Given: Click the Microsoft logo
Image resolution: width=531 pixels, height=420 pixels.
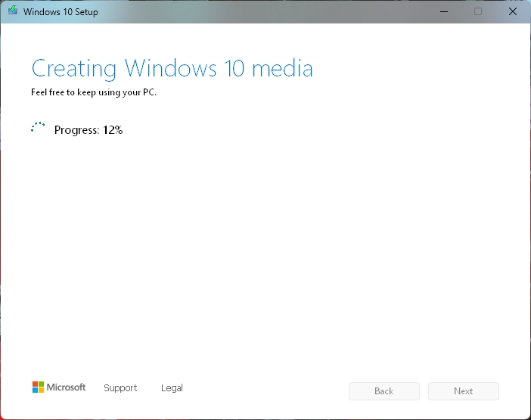Looking at the screenshot, I should click(x=59, y=387).
